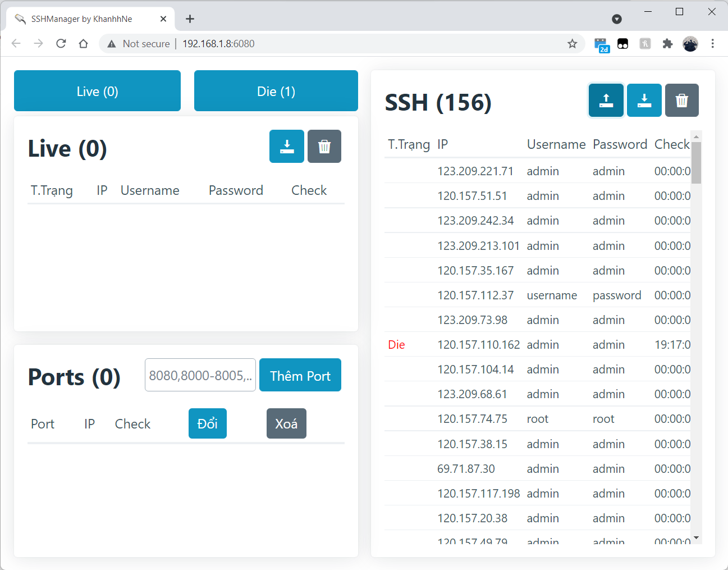
Task: Select IP 120.157.51.51 in SSH table
Action: tap(472, 196)
